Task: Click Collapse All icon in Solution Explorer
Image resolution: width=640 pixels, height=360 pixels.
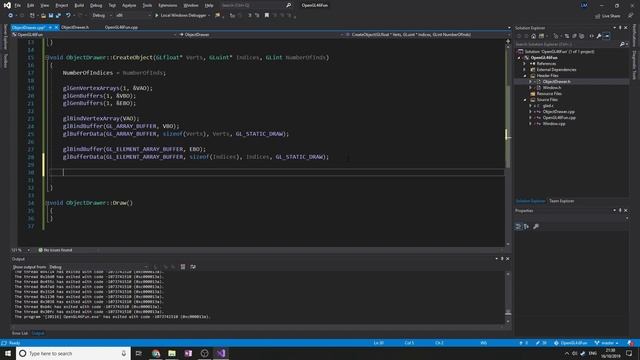Action: [574, 36]
